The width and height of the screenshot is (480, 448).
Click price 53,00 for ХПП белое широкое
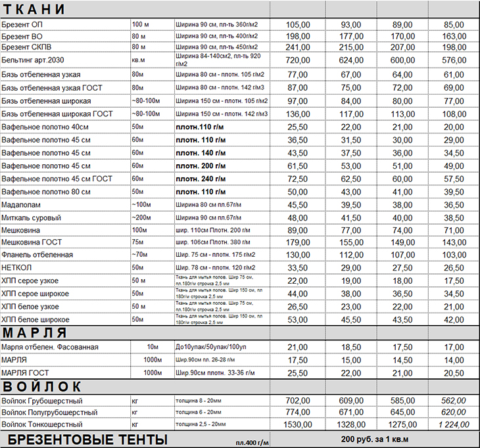click(298, 320)
